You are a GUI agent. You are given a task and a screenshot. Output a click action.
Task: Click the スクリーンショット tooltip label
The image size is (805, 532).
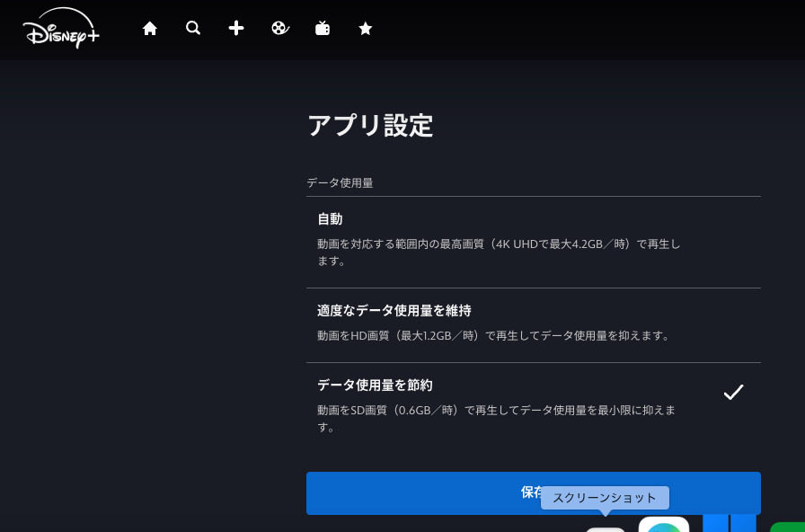pyautogui.click(x=605, y=498)
